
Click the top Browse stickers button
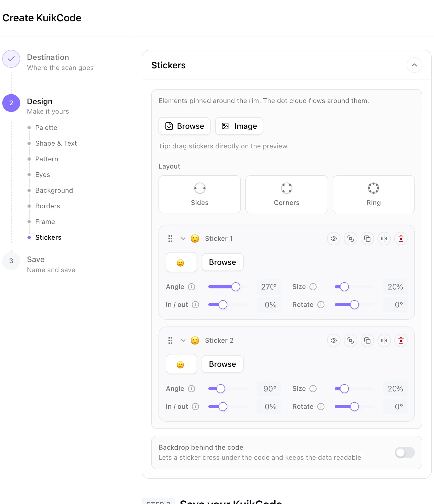click(x=185, y=126)
